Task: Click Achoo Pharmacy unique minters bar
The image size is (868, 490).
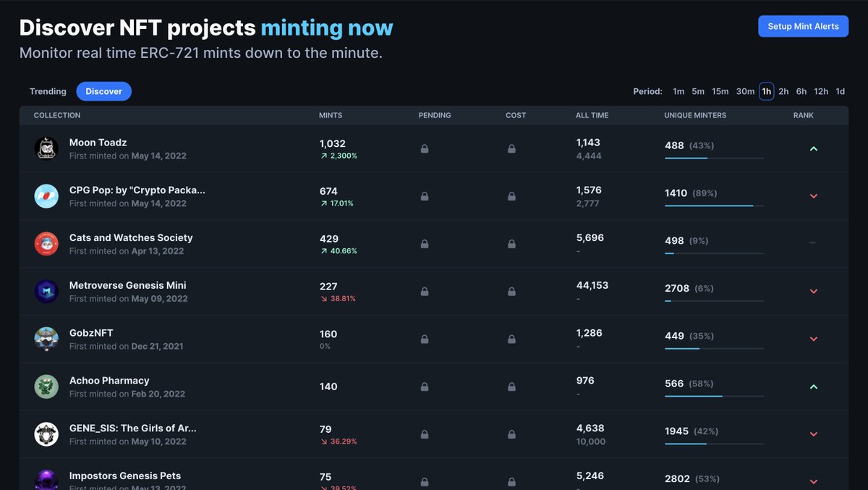Action: [714, 396]
